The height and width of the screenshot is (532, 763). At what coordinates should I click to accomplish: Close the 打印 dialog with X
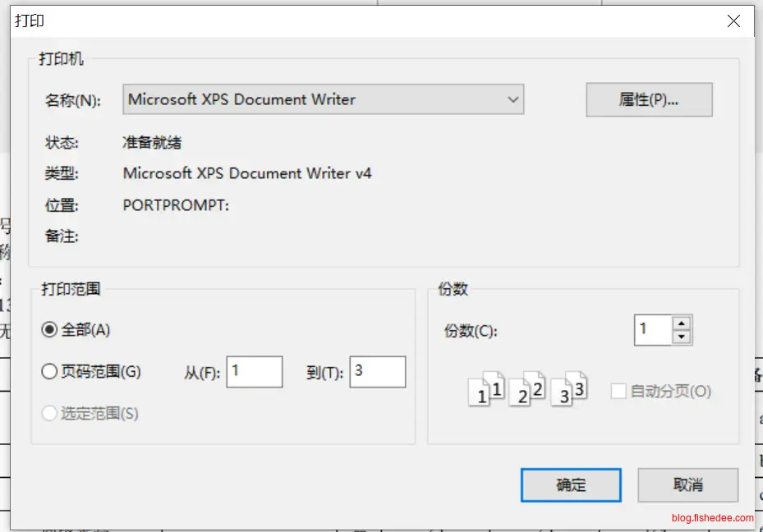point(733,21)
